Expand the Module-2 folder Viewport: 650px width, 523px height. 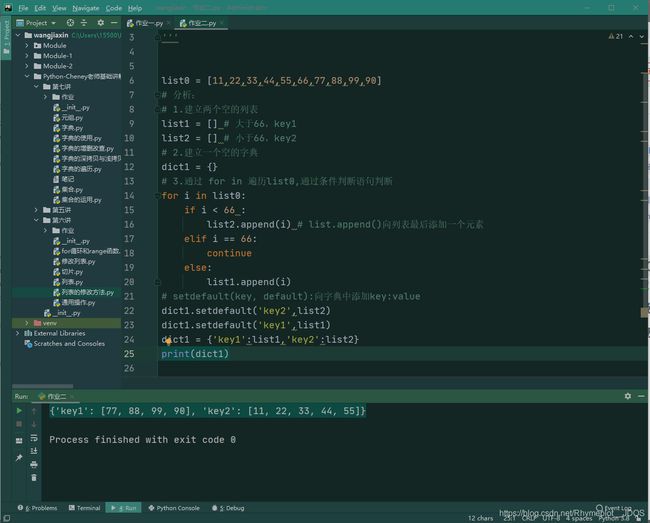click(x=27, y=66)
